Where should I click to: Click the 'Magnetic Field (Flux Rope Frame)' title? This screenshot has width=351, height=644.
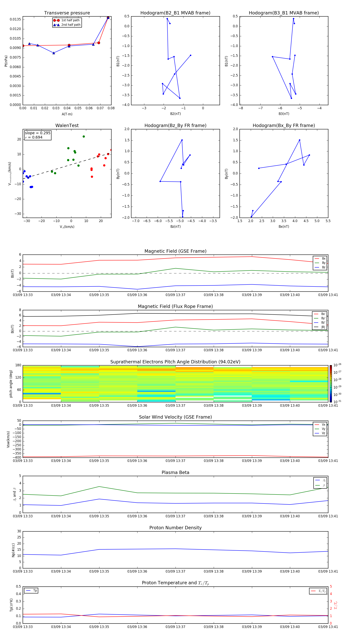175,307
